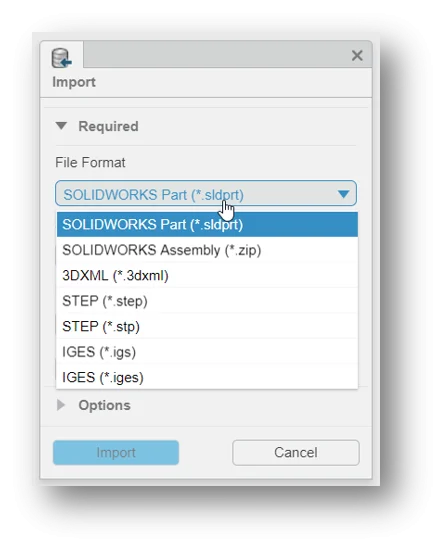445x551 pixels.
Task: Expand the Options section triangle
Action: coord(61,405)
